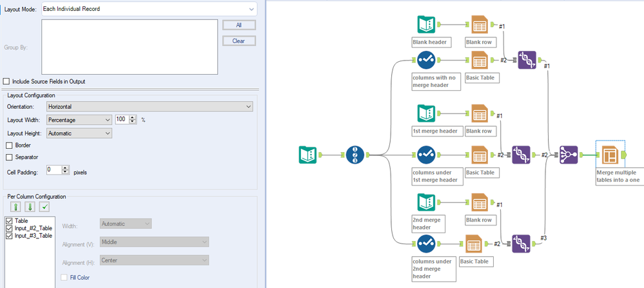Screen dimensions: 644x288
Task: Select the Input_#3_Table row text
Action: coord(34,235)
